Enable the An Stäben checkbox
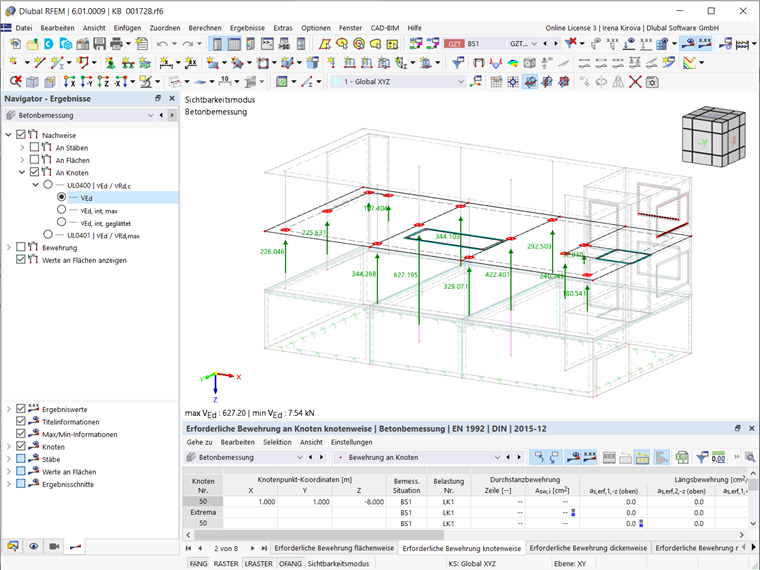Viewport: 760px width, 570px height. (34, 147)
